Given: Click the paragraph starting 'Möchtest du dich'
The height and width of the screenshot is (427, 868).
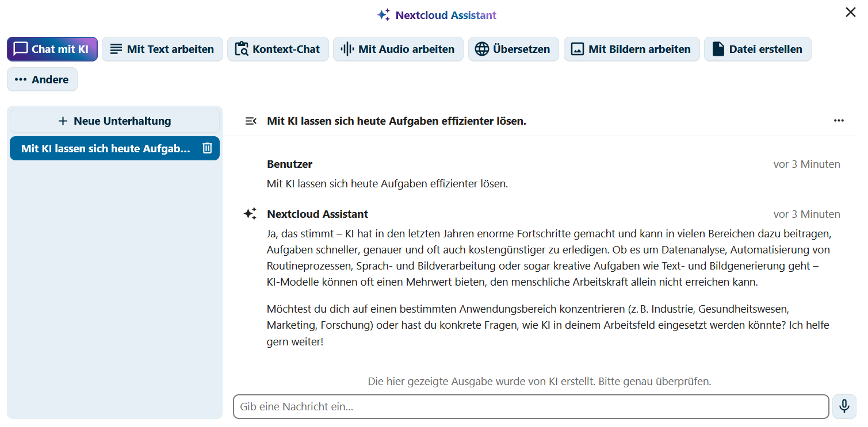Looking at the screenshot, I should point(548,325).
